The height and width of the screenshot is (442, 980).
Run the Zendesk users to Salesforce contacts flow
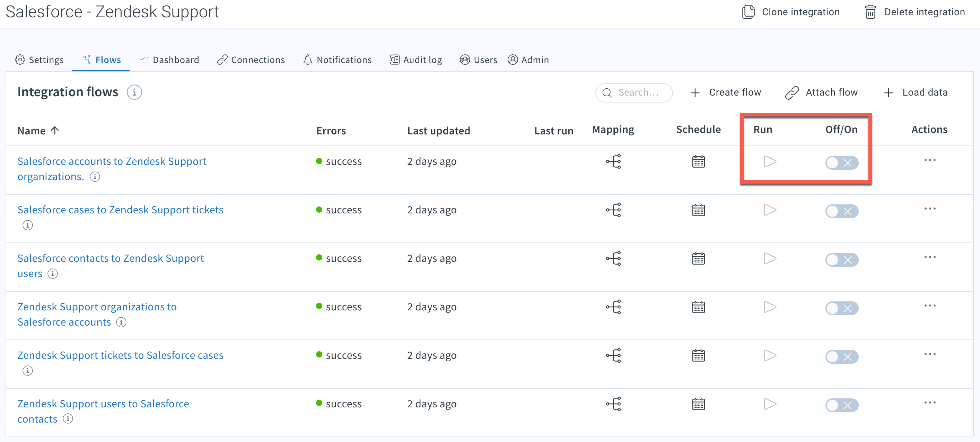770,404
